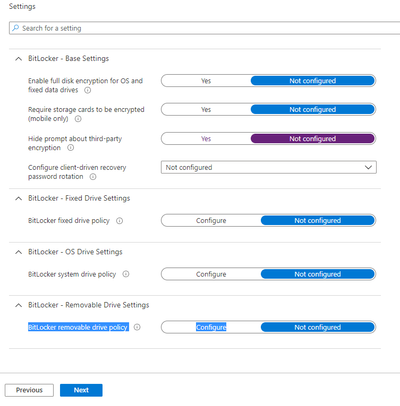Choose Not configured for system drive policy
This screenshot has height=406, width=400.
pos(318,274)
